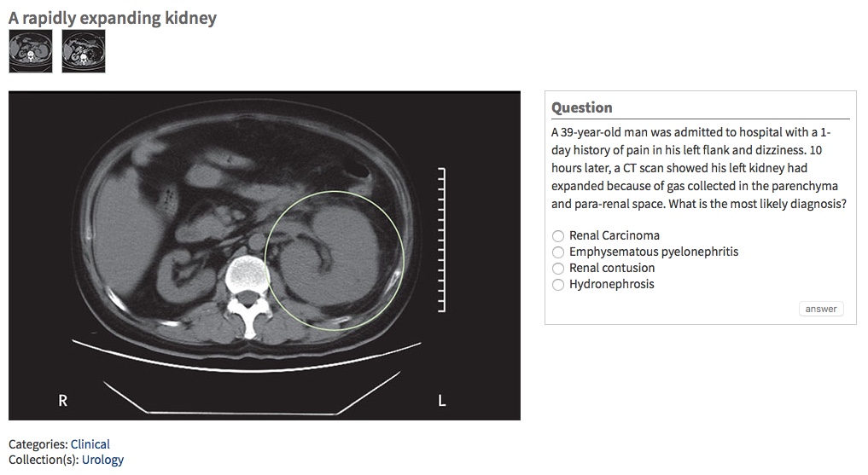Click inside the circled left kidney region

coord(341,256)
